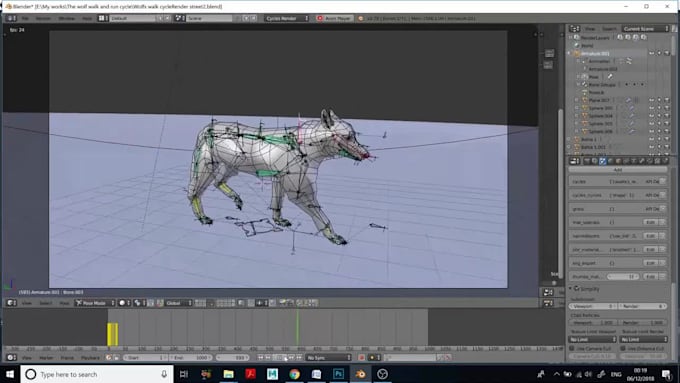
Task: Expand the Pose entry in outliner
Action: (x=578, y=77)
